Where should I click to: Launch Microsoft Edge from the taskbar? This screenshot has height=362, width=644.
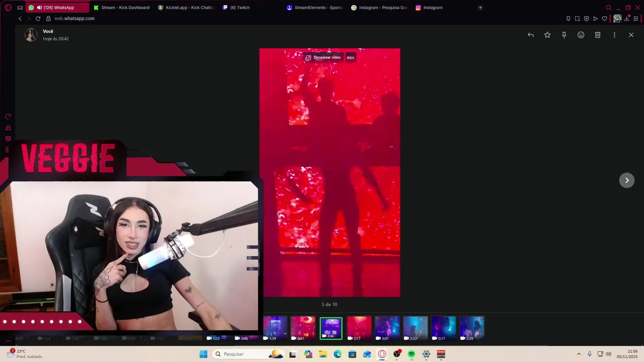point(338,354)
